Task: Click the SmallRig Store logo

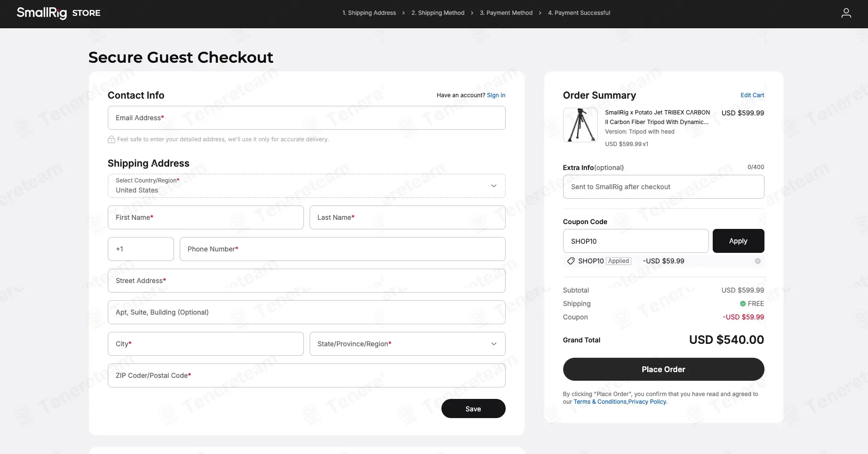Action: 58,13
